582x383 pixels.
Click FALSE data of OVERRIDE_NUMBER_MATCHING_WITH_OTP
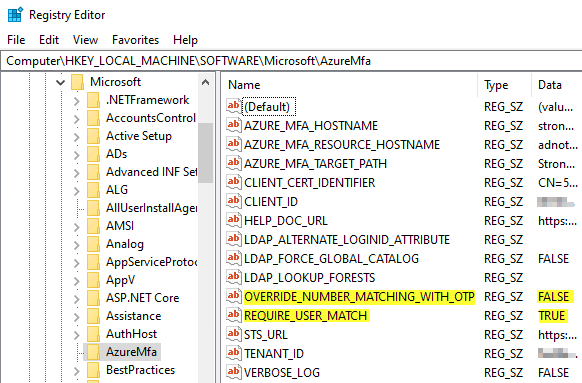pos(554,297)
